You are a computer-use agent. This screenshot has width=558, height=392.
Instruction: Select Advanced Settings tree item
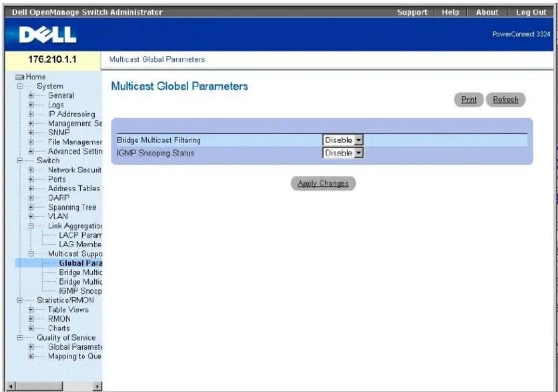pyautogui.click(x=75, y=151)
